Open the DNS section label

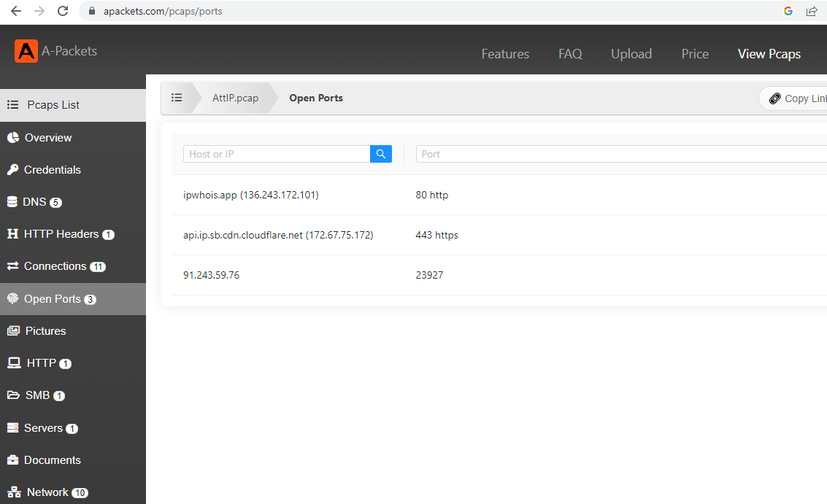tap(34, 202)
